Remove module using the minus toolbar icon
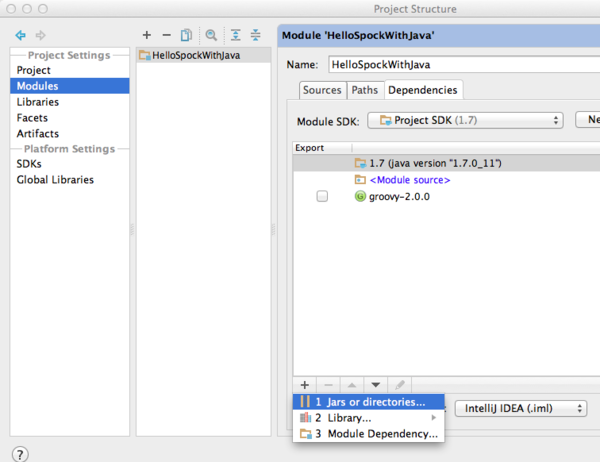Viewport: 600px width, 462px height. pyautogui.click(x=166, y=35)
